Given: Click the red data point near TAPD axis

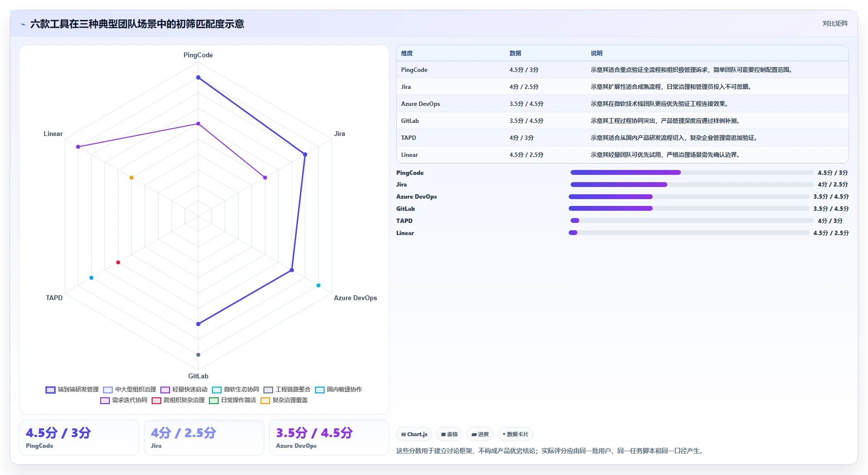Looking at the screenshot, I should coord(118,262).
